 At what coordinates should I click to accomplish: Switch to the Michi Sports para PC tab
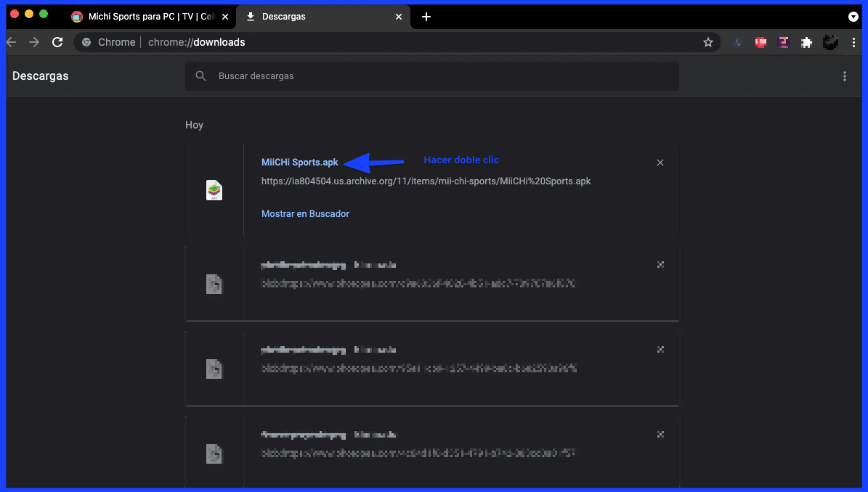click(145, 16)
